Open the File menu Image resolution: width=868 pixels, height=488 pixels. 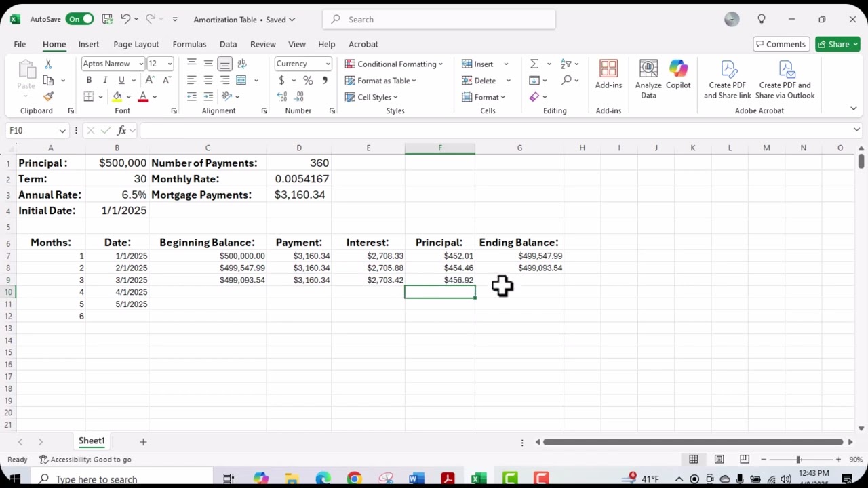(x=20, y=44)
